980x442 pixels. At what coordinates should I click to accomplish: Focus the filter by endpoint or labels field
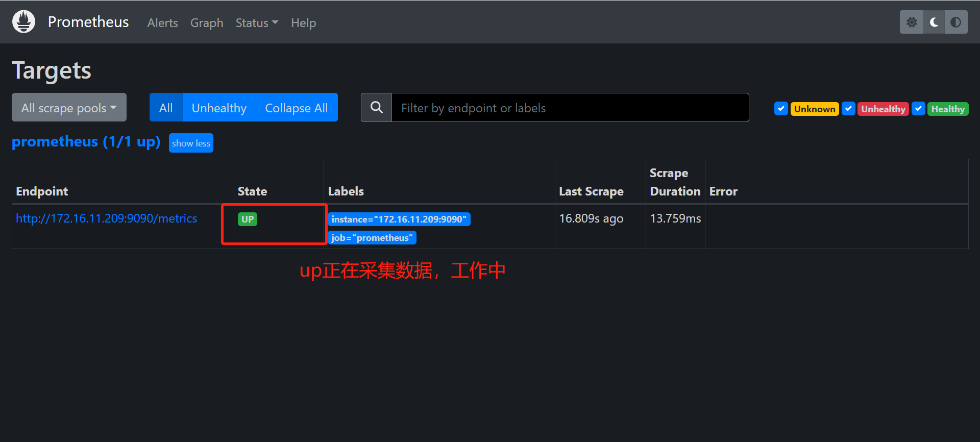[570, 108]
